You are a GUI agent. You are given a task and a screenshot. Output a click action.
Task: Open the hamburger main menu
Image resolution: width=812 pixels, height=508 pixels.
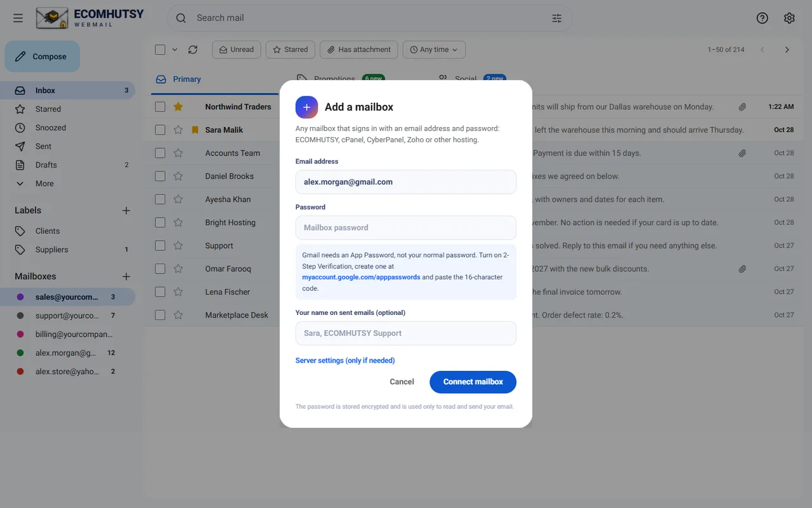18,18
